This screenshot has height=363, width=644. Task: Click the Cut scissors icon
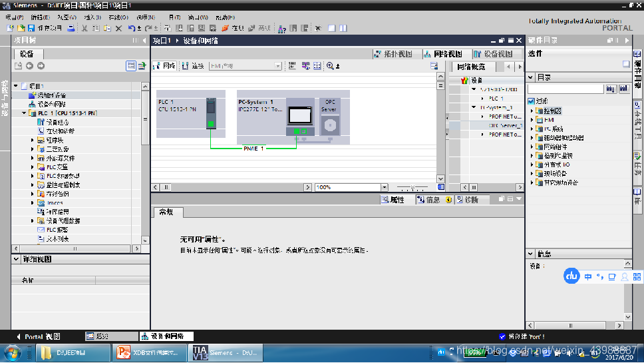(84, 28)
